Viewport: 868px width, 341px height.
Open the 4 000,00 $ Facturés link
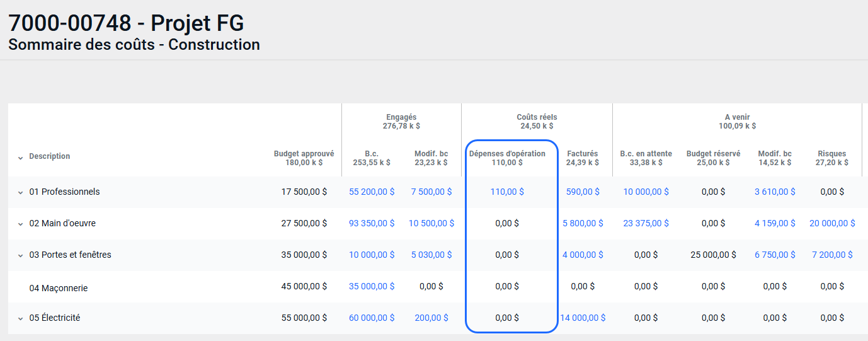coord(583,255)
